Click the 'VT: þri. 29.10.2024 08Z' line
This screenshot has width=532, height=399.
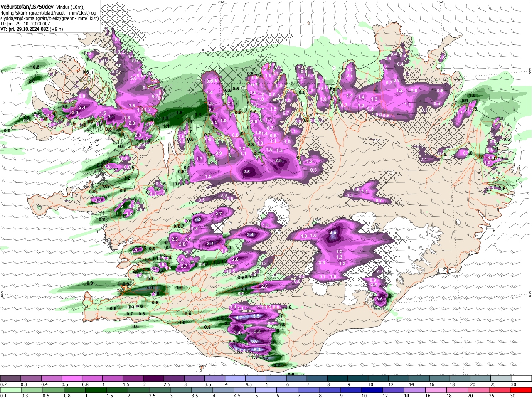(x=25, y=29)
